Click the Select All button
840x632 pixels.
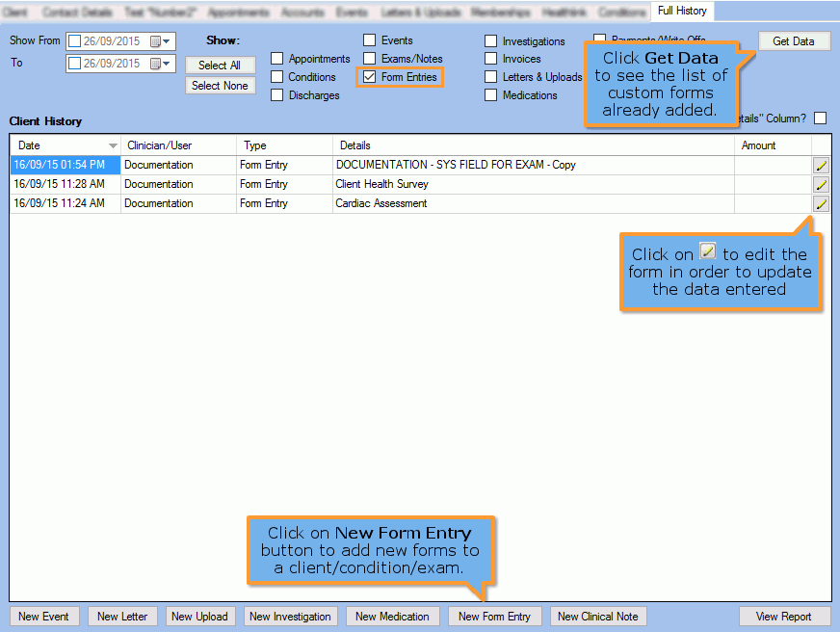point(220,66)
